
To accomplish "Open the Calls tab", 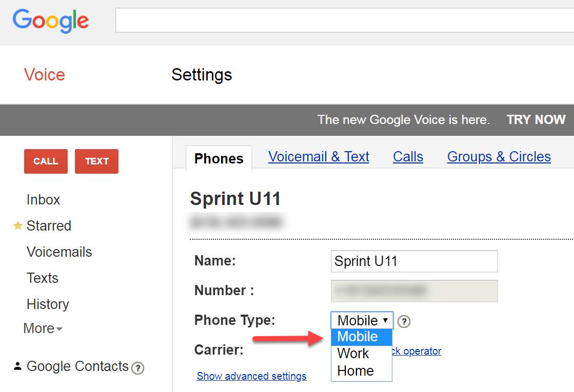I will tap(408, 157).
